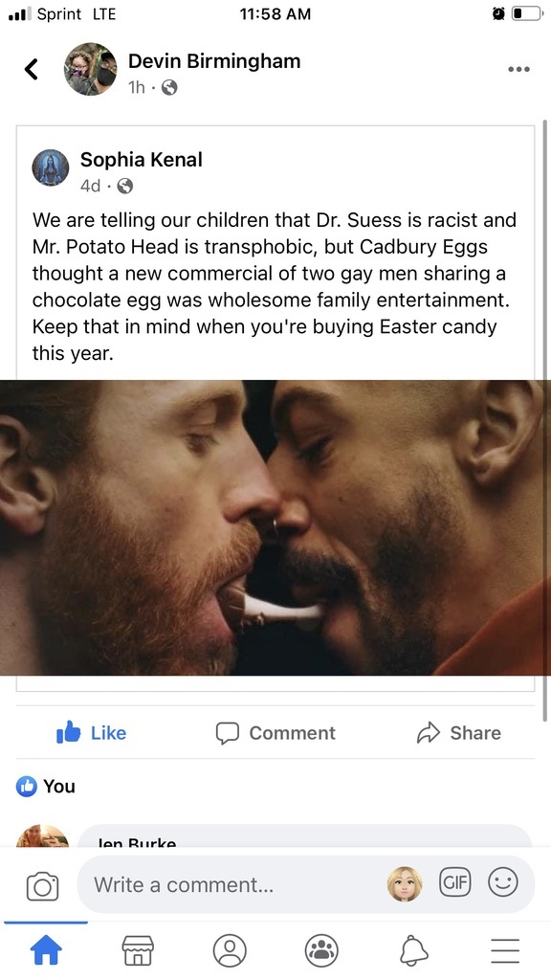Toggle the blue Like button
This screenshot has height=980, width=551.
coord(91,732)
